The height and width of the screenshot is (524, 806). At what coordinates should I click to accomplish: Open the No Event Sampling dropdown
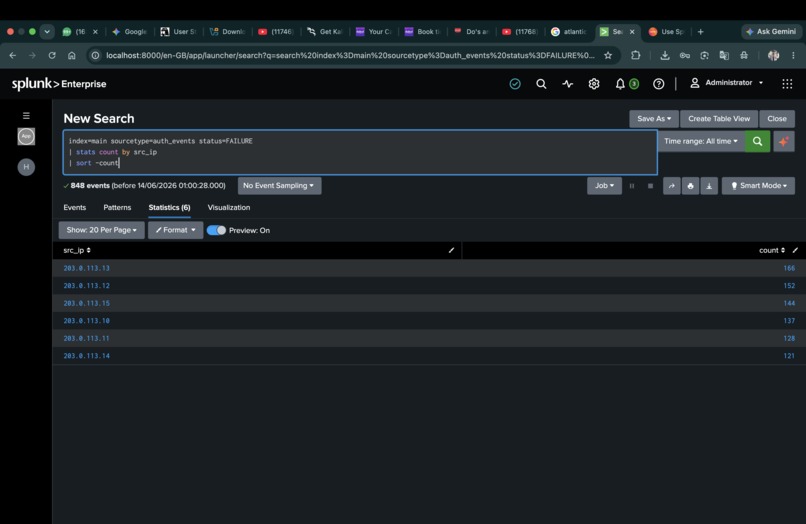(x=279, y=186)
